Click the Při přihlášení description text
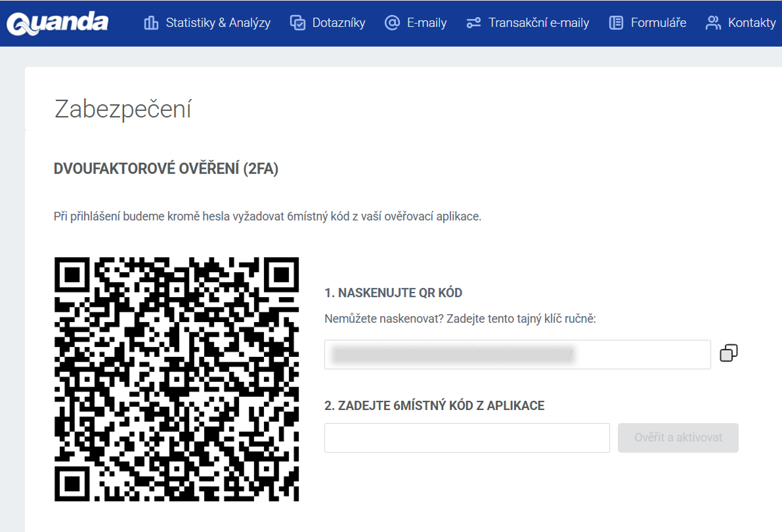782x532 pixels. click(x=267, y=216)
